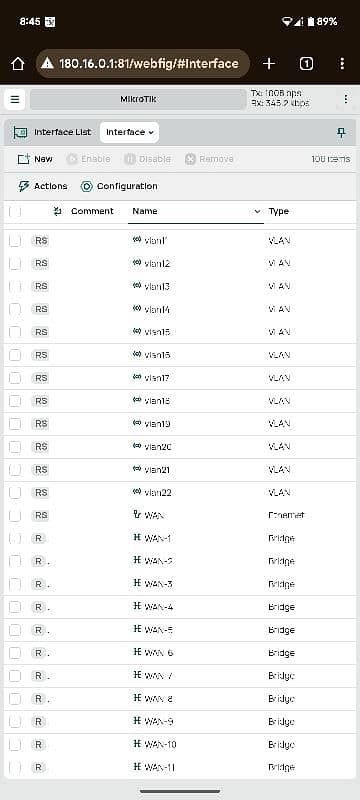Sort the list by Type column header
The height and width of the screenshot is (800, 360).
279,211
